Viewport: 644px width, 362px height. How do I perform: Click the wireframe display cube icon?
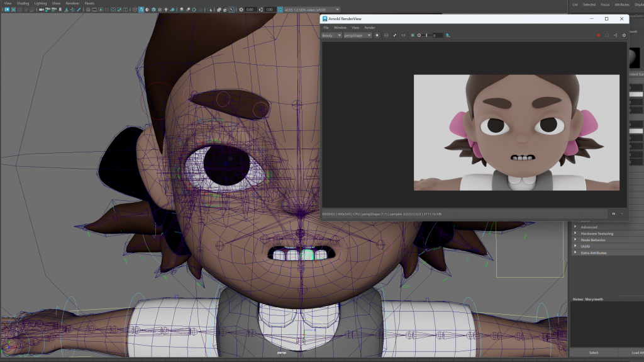point(135,9)
